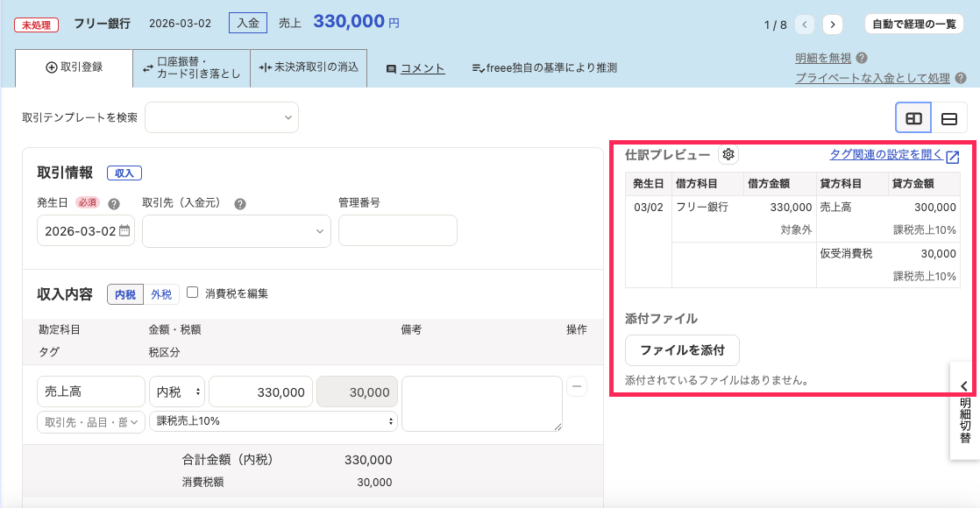Select the 取引登録 tab

click(x=74, y=67)
